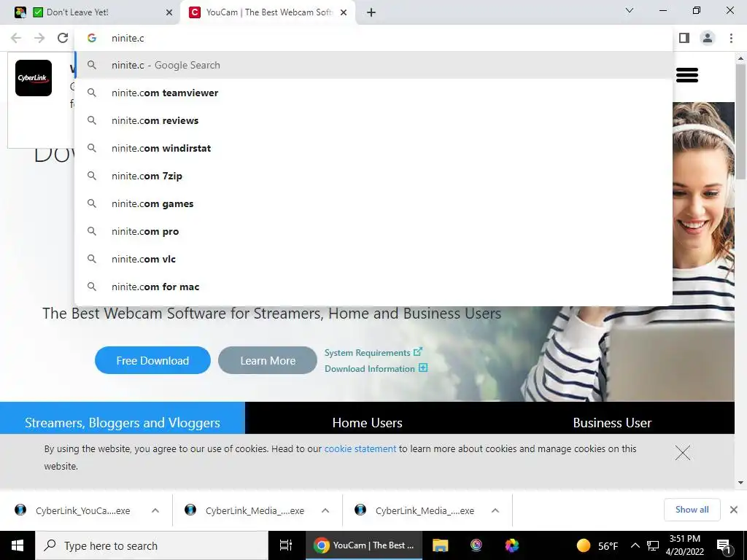The image size is (747, 560).
Task: Close the downloads bar
Action: point(734,510)
